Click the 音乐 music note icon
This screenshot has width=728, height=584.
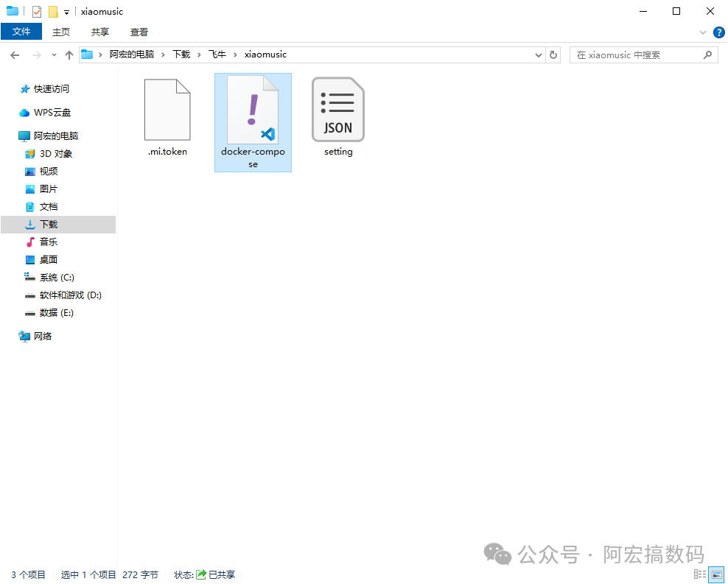pos(30,242)
